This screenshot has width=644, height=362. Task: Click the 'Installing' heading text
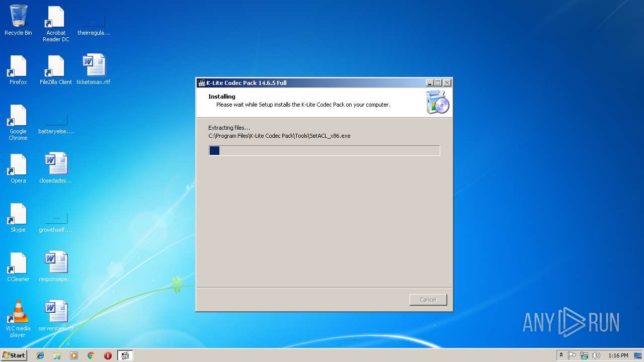[x=222, y=97]
